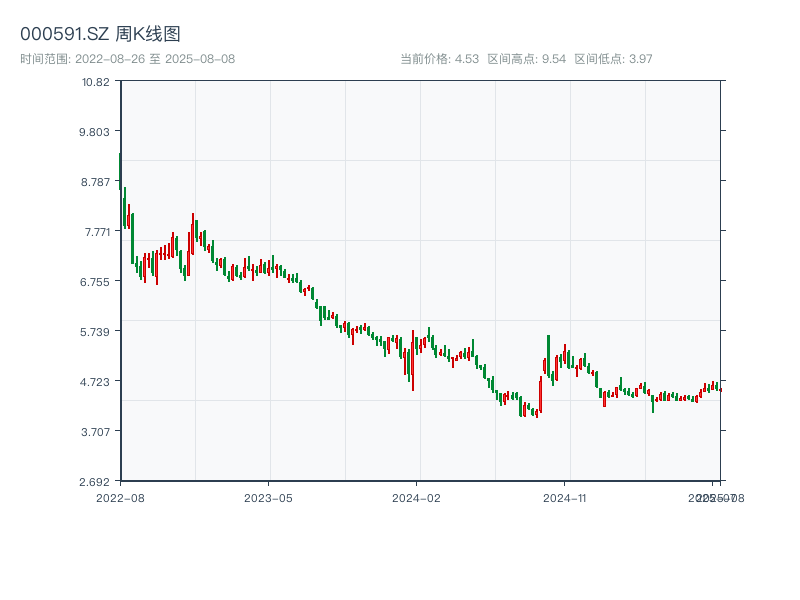This screenshot has width=800, height=600.
Task: Select the 2023-05 x-axis date label
Action: (x=268, y=497)
